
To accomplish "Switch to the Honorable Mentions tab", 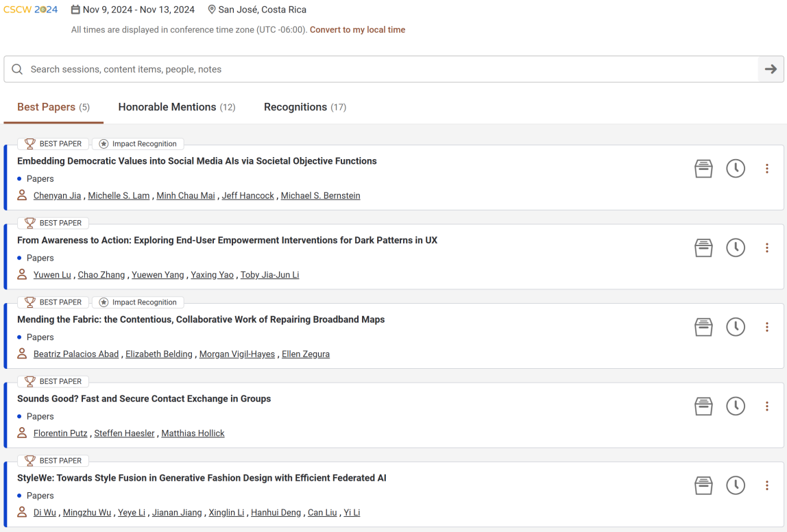I will pyautogui.click(x=177, y=107).
